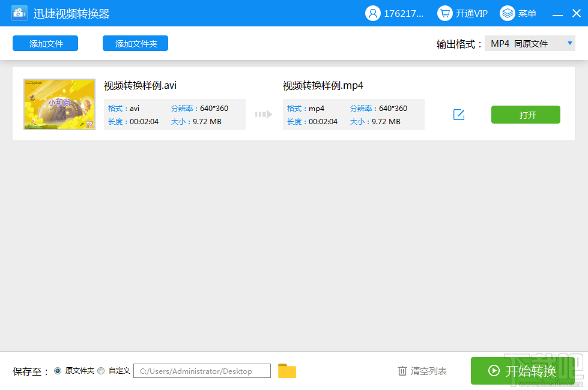This screenshot has height=390, width=588.
Task: Click the edit output settings pencil icon
Action: pyautogui.click(x=459, y=115)
